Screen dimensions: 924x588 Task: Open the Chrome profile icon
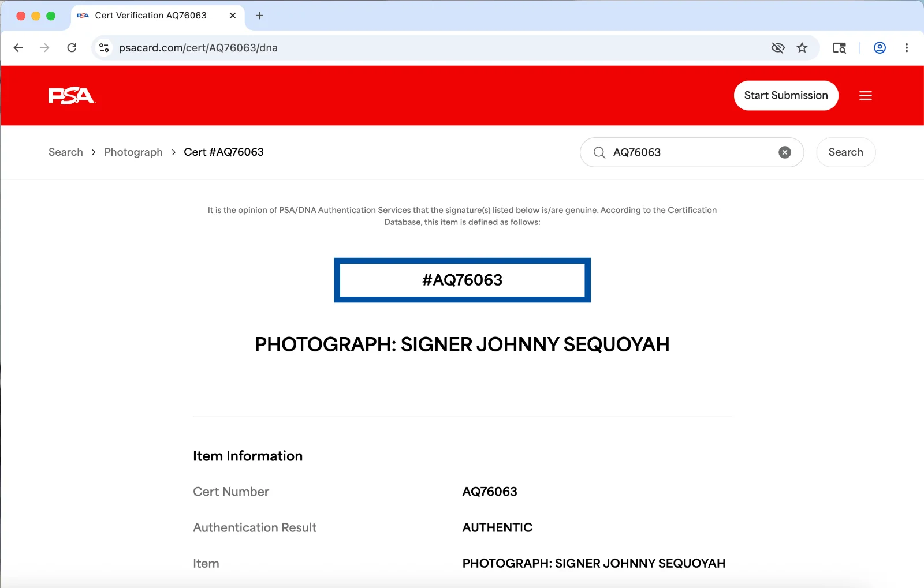coord(880,48)
